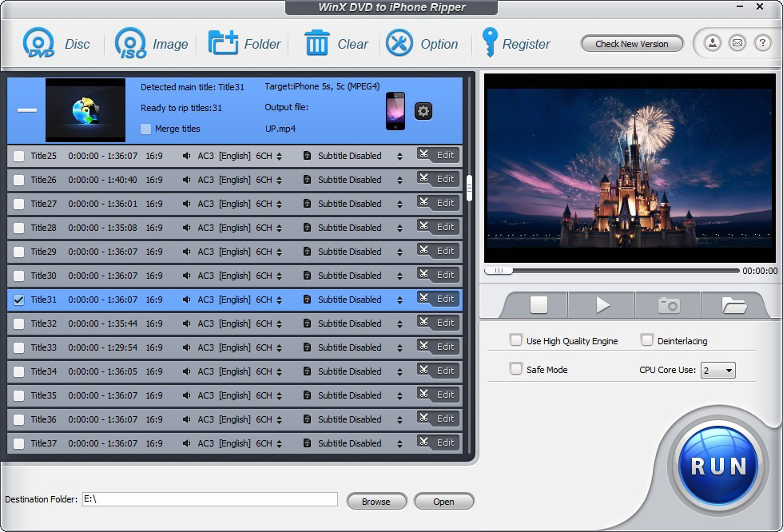The image size is (783, 532).
Task: Take a snapshot with the camera icon
Action: pyautogui.click(x=668, y=304)
